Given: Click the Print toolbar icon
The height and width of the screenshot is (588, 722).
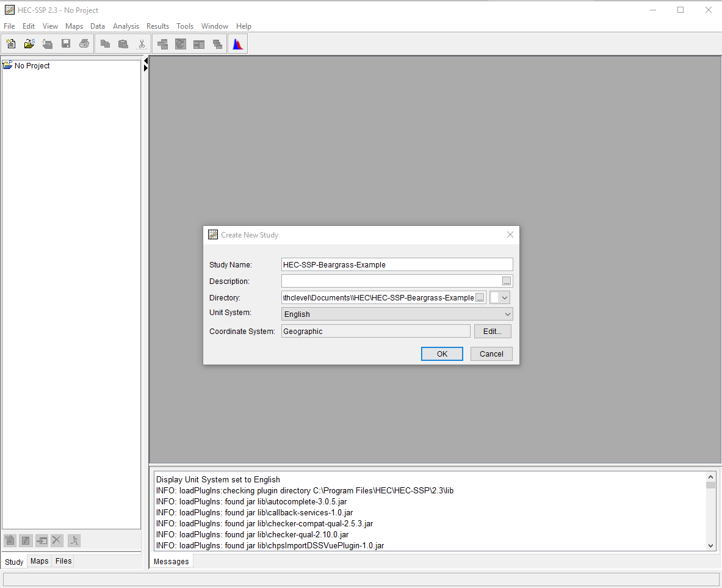Looking at the screenshot, I should point(84,44).
